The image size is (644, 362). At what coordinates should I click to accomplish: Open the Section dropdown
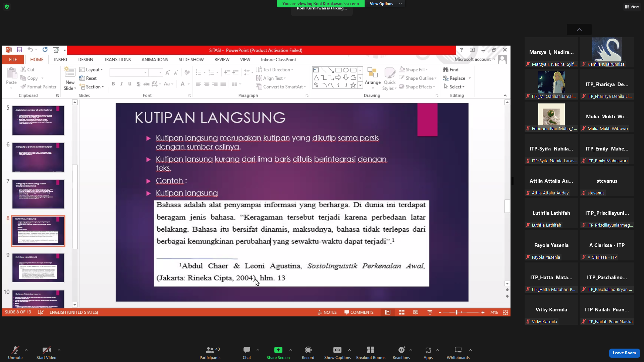(92, 86)
